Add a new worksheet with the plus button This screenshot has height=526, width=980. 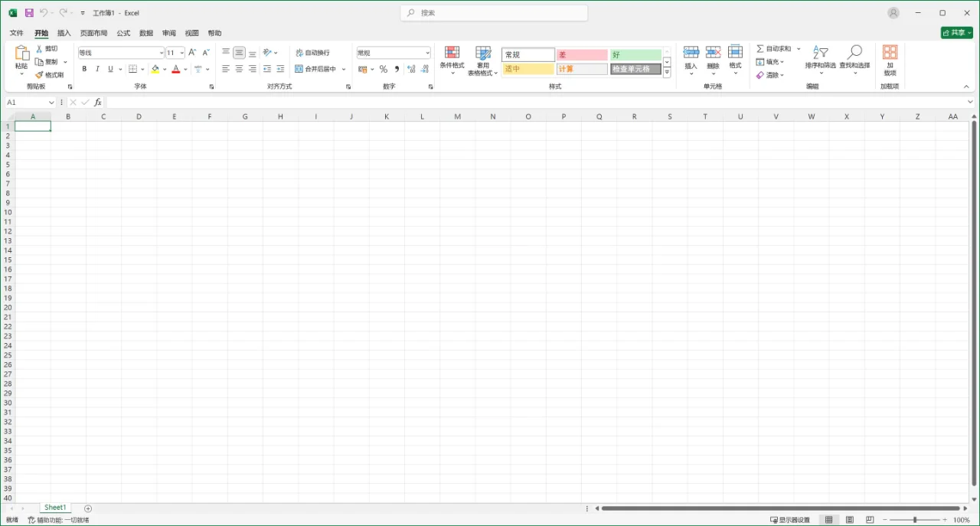click(x=88, y=508)
